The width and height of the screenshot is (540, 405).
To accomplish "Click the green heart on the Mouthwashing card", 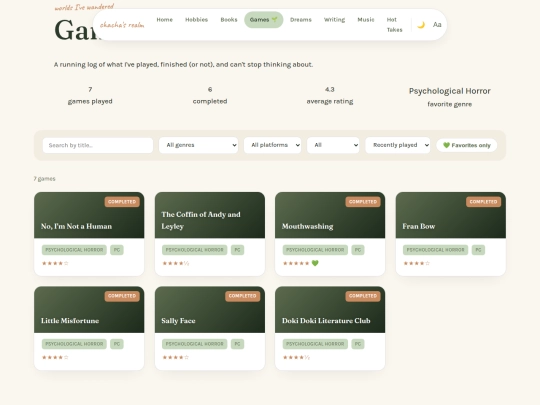I will (x=315, y=263).
